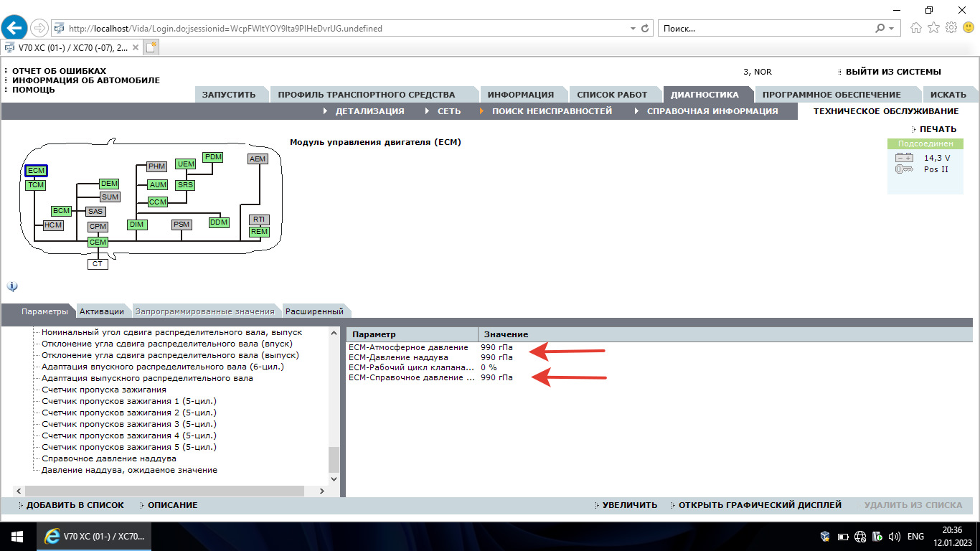Select Счетчик пропуска зажигания parameter
980x551 pixels.
click(x=104, y=390)
